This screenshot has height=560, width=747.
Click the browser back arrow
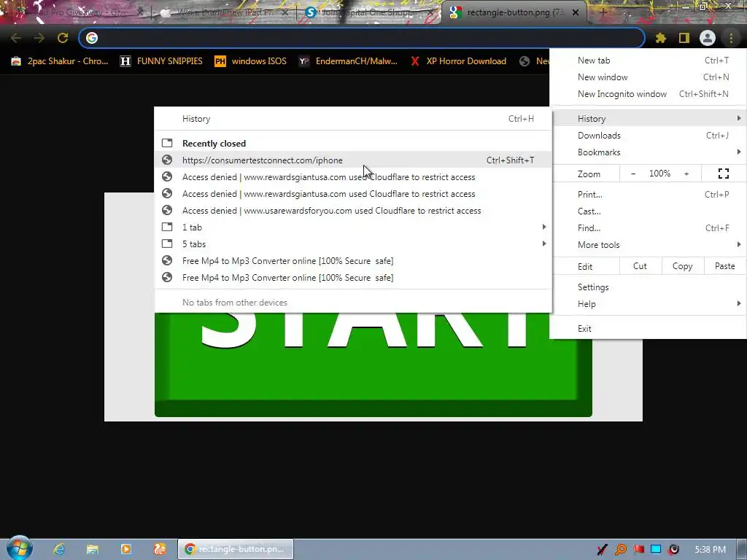(x=16, y=38)
